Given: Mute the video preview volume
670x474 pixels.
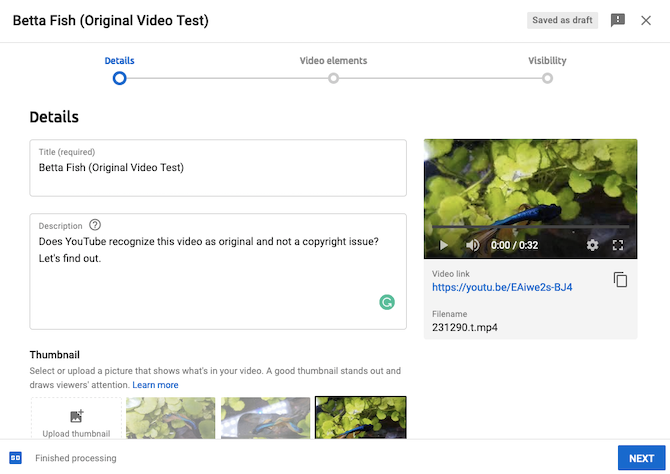Looking at the screenshot, I should 472,245.
